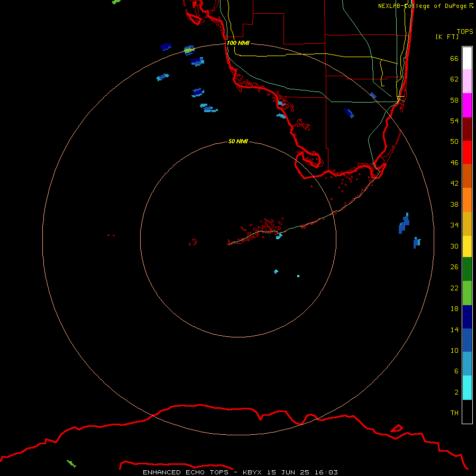Click the "100 NMI" range ring label
476x476 pixels.
[x=238, y=43]
